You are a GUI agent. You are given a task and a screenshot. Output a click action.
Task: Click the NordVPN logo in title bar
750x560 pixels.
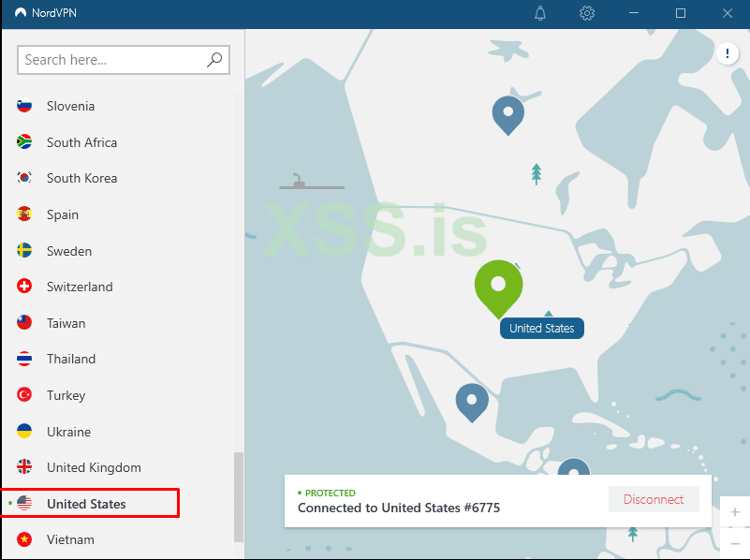pos(21,13)
